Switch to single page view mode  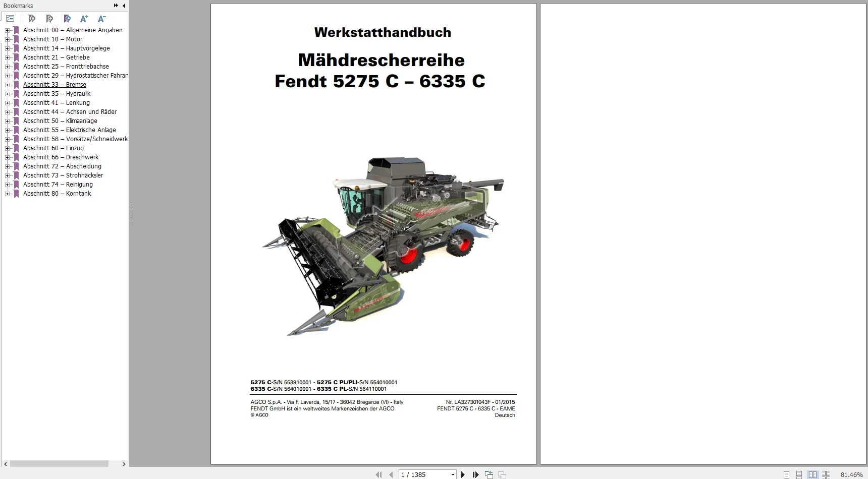tap(786, 475)
